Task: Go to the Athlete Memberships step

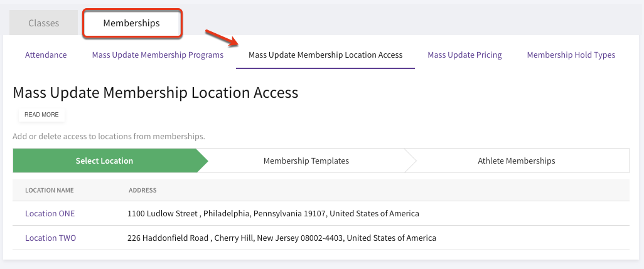Action: coord(517,161)
